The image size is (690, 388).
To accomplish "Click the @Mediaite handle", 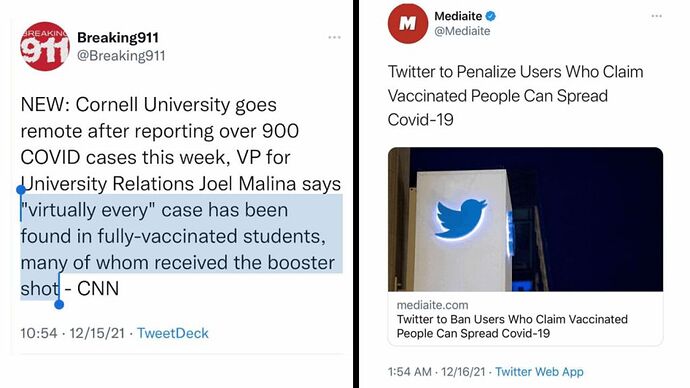I will tap(462, 31).
